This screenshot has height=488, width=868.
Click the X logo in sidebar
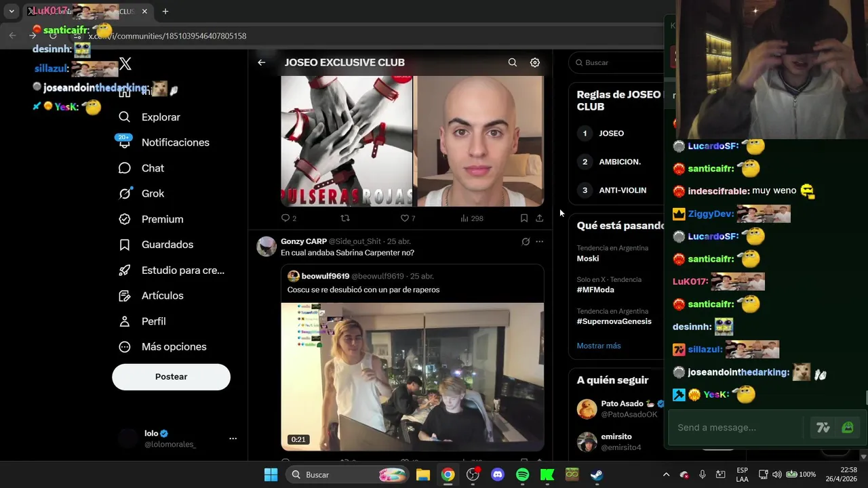[125, 64]
